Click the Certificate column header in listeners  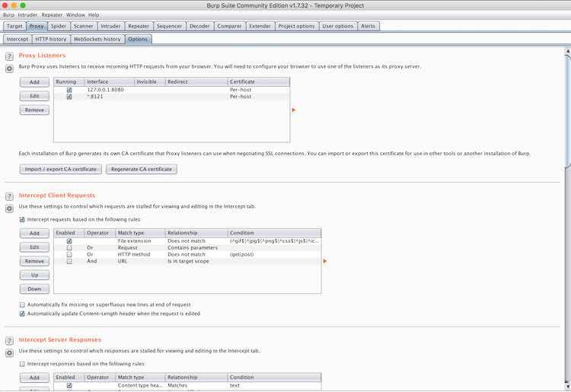click(259, 81)
